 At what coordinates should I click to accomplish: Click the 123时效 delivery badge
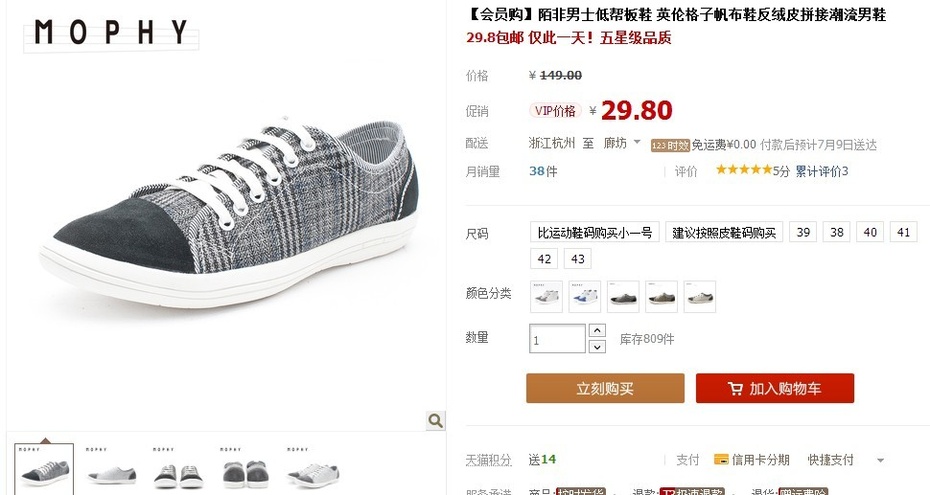pyautogui.click(x=670, y=145)
